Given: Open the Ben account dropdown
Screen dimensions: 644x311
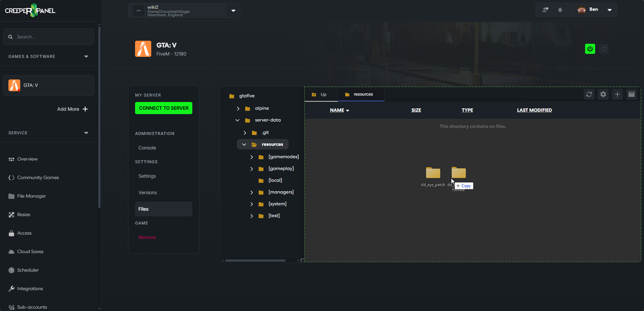Looking at the screenshot, I should click(x=610, y=10).
